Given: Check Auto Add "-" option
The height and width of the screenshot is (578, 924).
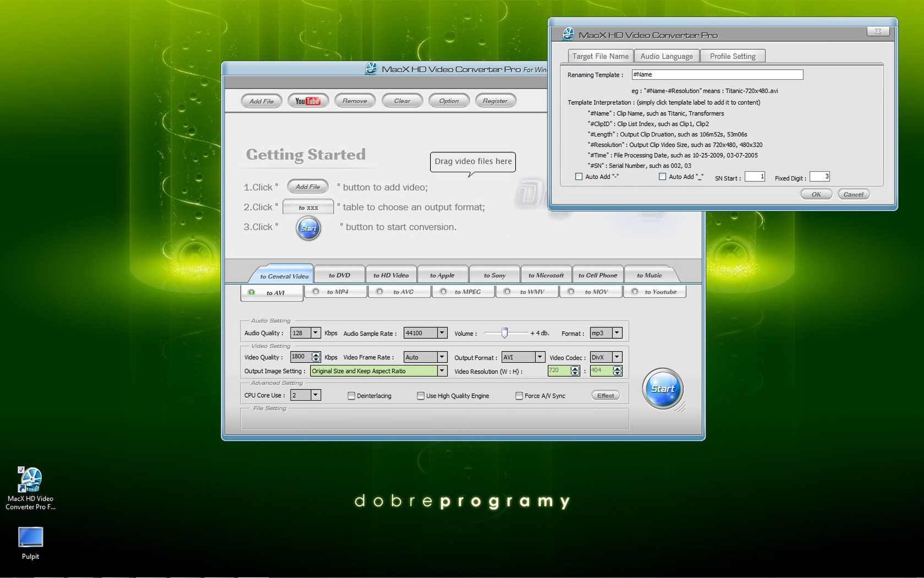Looking at the screenshot, I should click(x=579, y=177).
